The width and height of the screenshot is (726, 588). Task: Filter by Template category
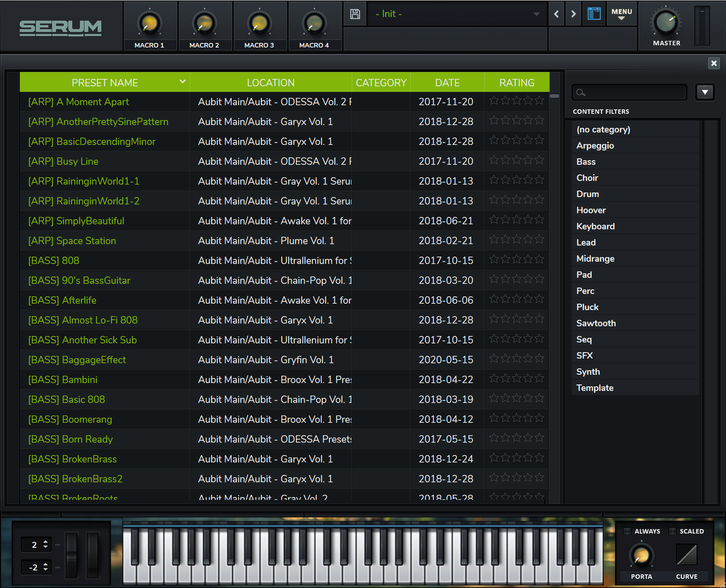click(636, 387)
